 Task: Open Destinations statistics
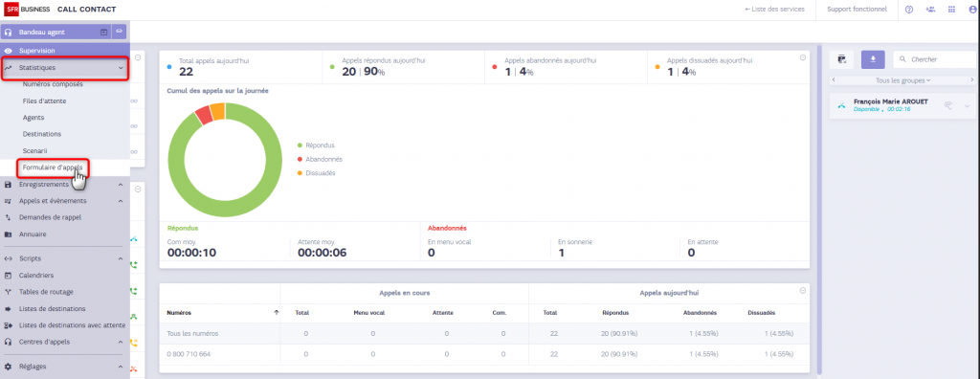(42, 134)
